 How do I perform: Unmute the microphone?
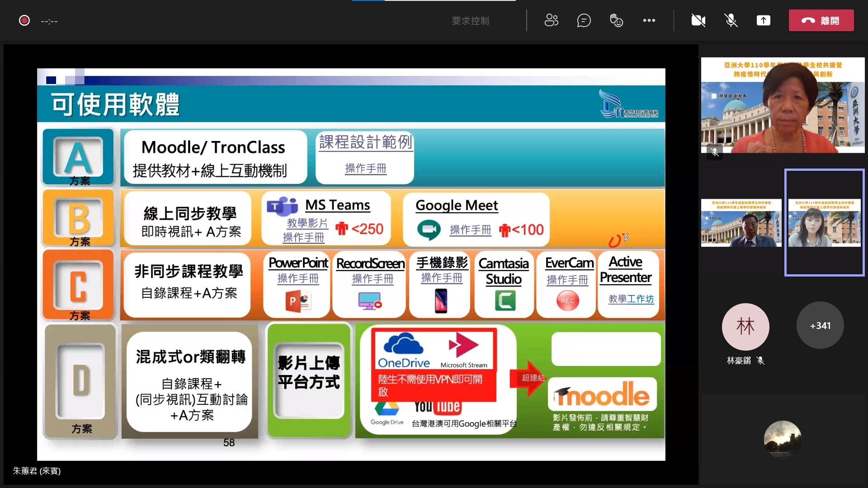pyautogui.click(x=731, y=20)
